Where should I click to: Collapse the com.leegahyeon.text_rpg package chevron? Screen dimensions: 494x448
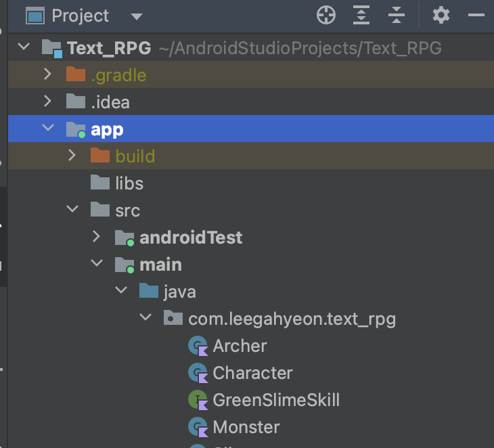click(x=145, y=317)
